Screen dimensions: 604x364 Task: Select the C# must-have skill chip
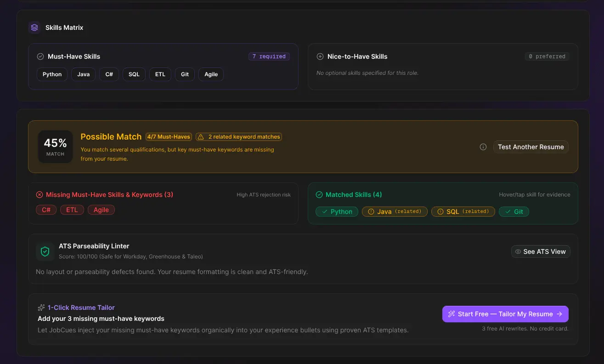point(109,74)
